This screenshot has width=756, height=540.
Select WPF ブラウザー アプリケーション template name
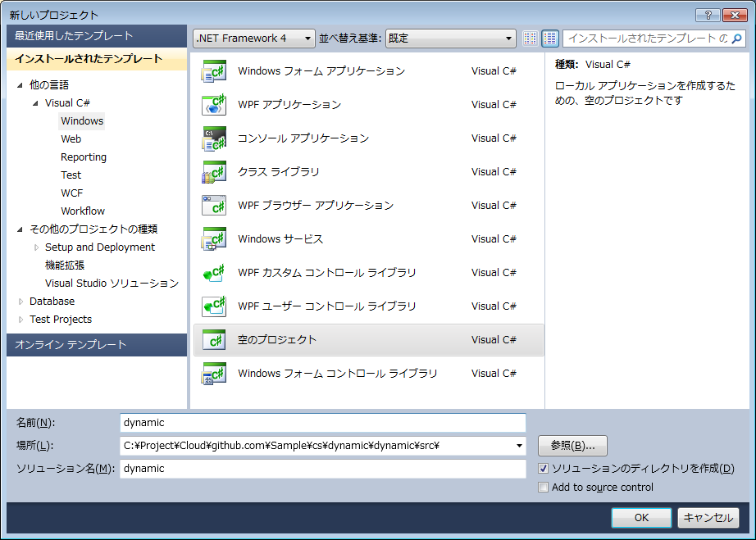point(316,206)
